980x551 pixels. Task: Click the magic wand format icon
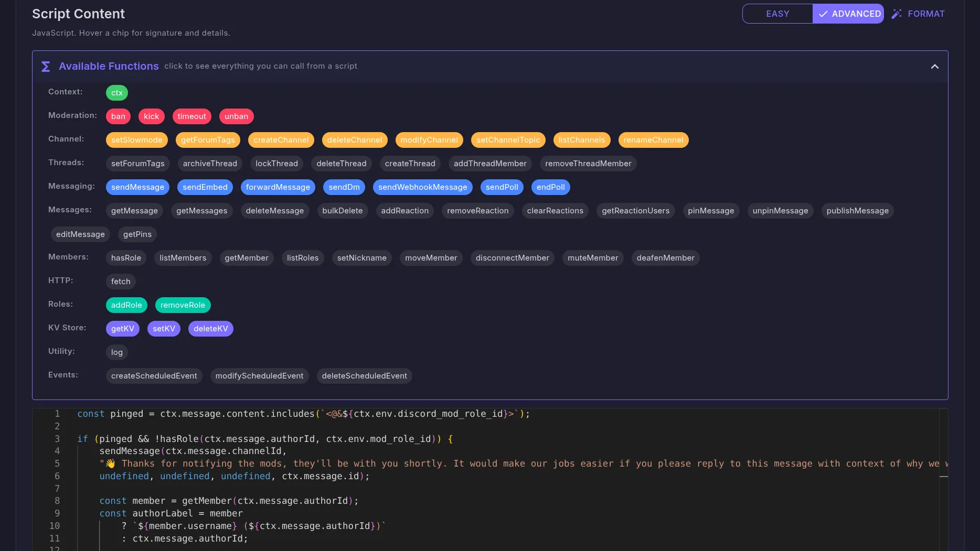coord(897,14)
